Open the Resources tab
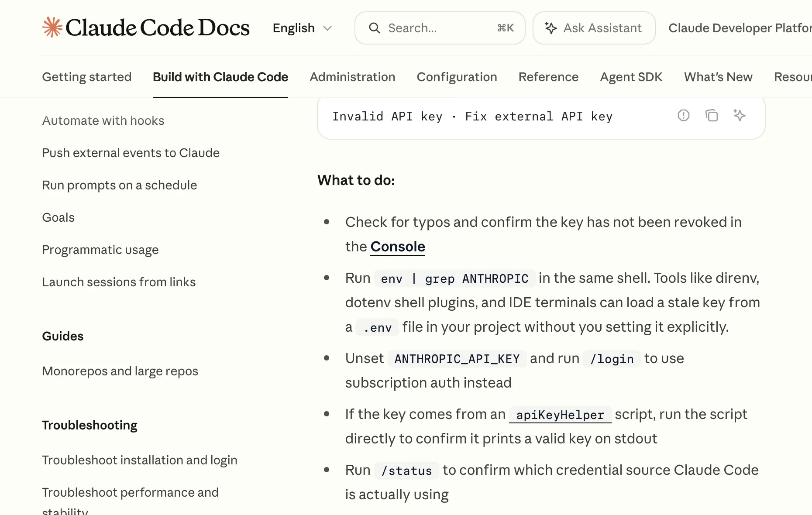Image resolution: width=812 pixels, height=515 pixels. pyautogui.click(x=793, y=77)
